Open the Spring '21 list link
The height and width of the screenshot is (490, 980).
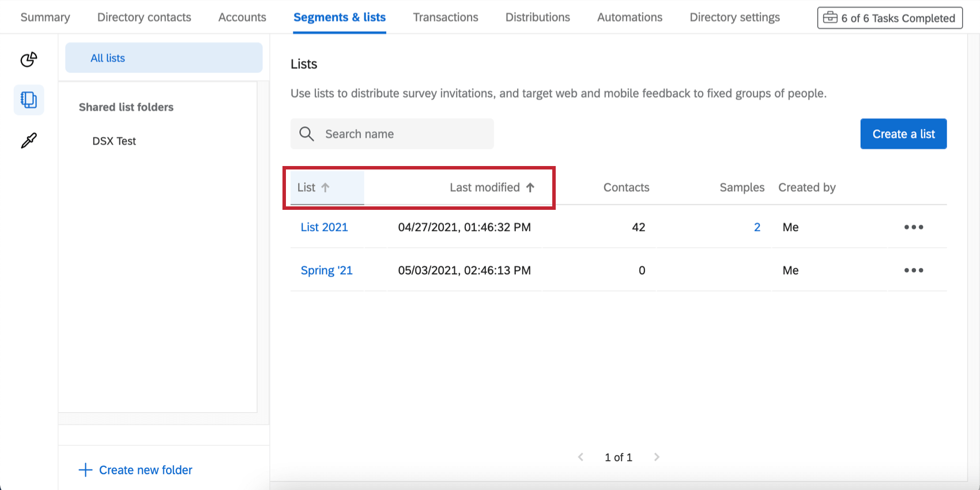coord(326,270)
